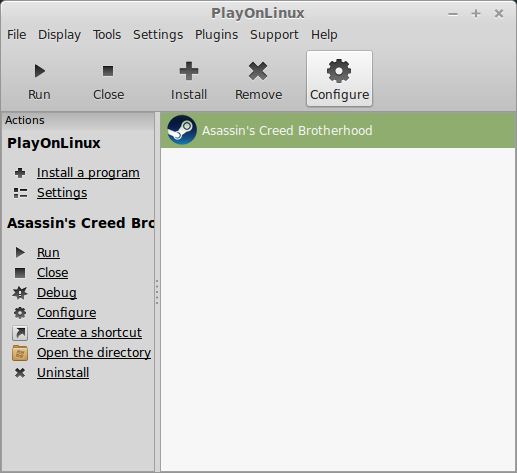Minimize the PlayOnLinux window
517x473 pixels.
coord(453,14)
